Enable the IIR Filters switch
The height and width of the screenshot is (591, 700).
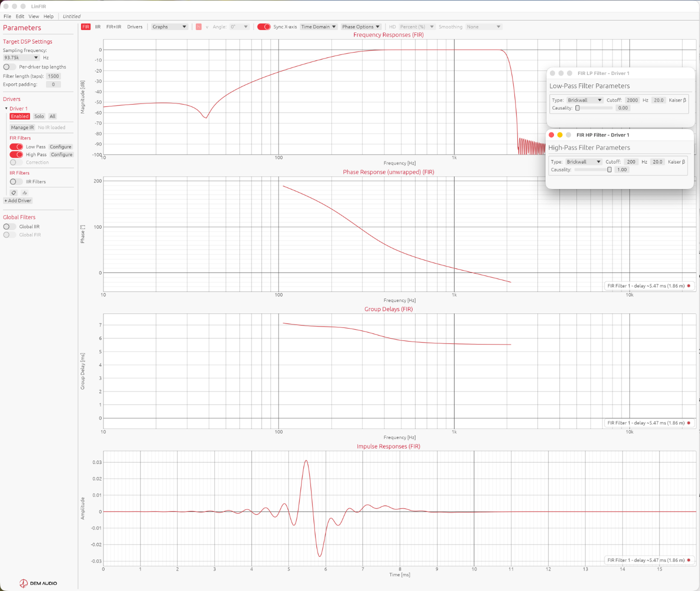[x=16, y=181]
